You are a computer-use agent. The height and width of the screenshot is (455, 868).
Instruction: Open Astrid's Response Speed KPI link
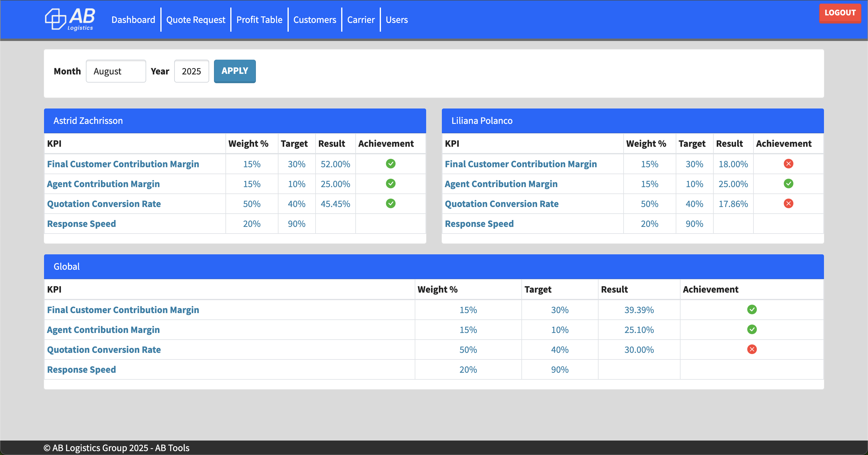[82, 224]
